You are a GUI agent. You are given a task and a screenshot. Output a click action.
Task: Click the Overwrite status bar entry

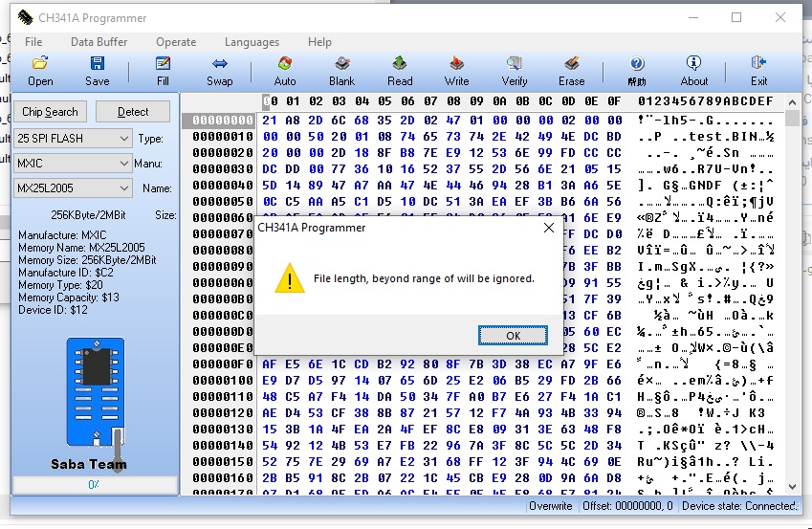(x=551, y=506)
